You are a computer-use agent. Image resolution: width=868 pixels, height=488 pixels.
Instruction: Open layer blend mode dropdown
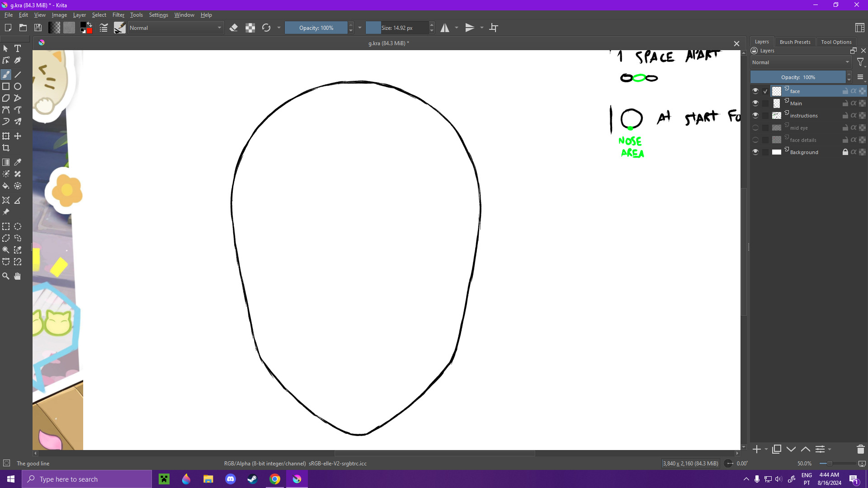click(x=800, y=62)
